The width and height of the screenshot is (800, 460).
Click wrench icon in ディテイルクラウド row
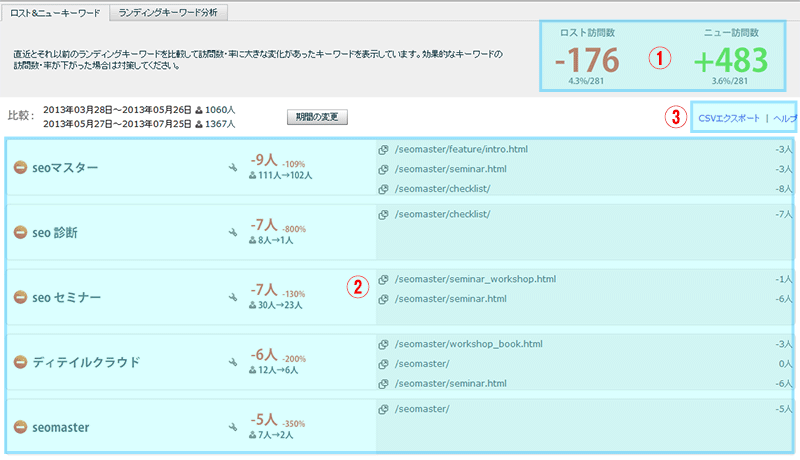pyautogui.click(x=233, y=362)
